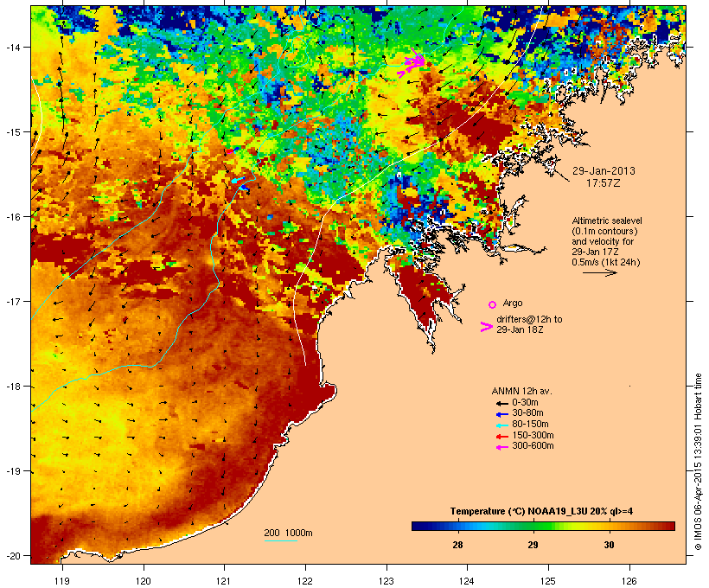The image size is (709, 588).
Task: Click the 'ANMN 12h av.' legend heading
Action: 521,391
